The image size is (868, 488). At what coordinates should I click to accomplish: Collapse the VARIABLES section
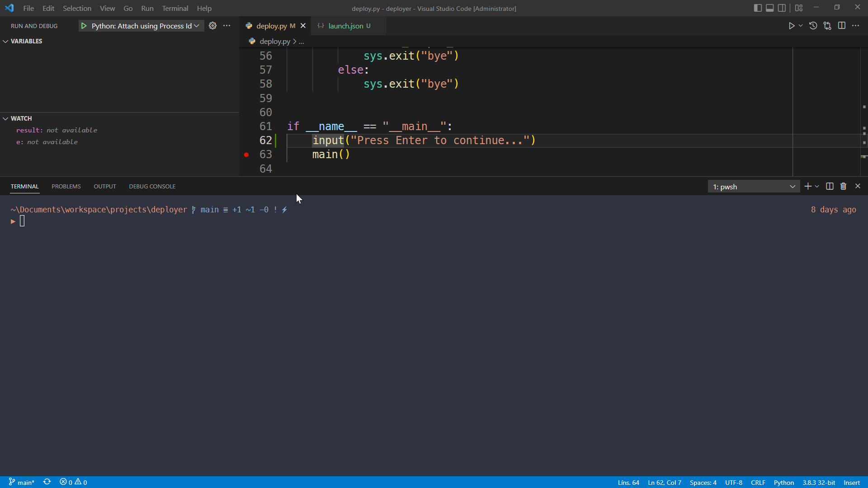[26, 41]
